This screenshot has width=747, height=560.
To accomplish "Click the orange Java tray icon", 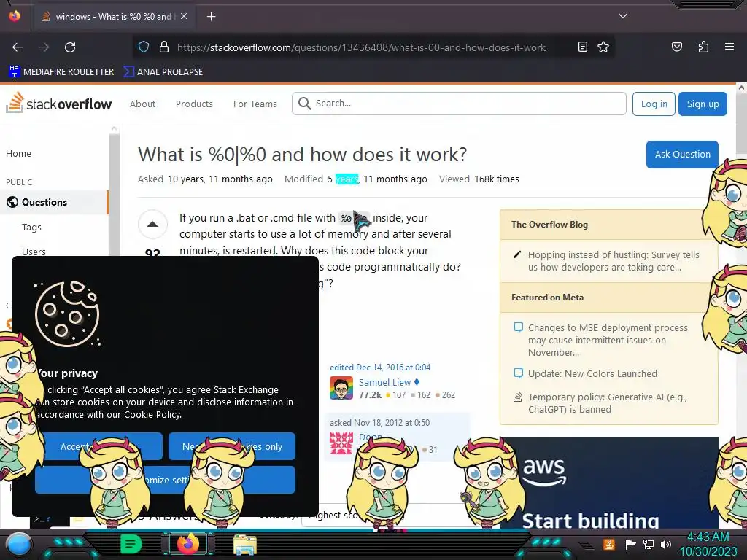I will point(609,544).
